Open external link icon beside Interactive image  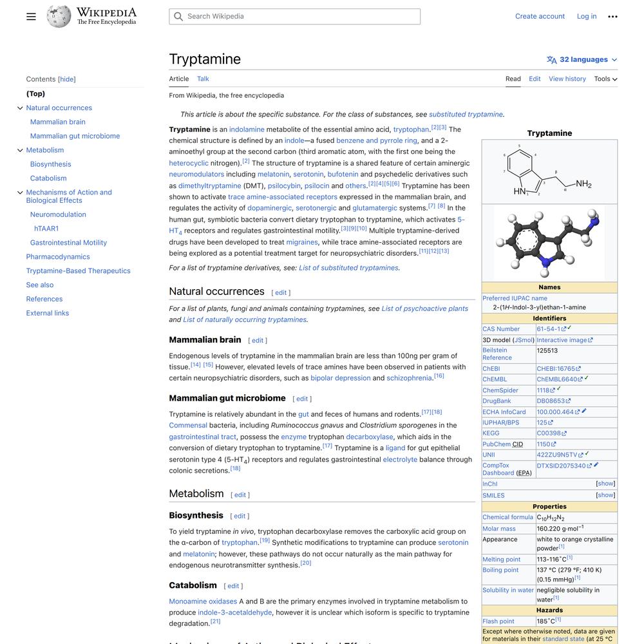click(590, 340)
